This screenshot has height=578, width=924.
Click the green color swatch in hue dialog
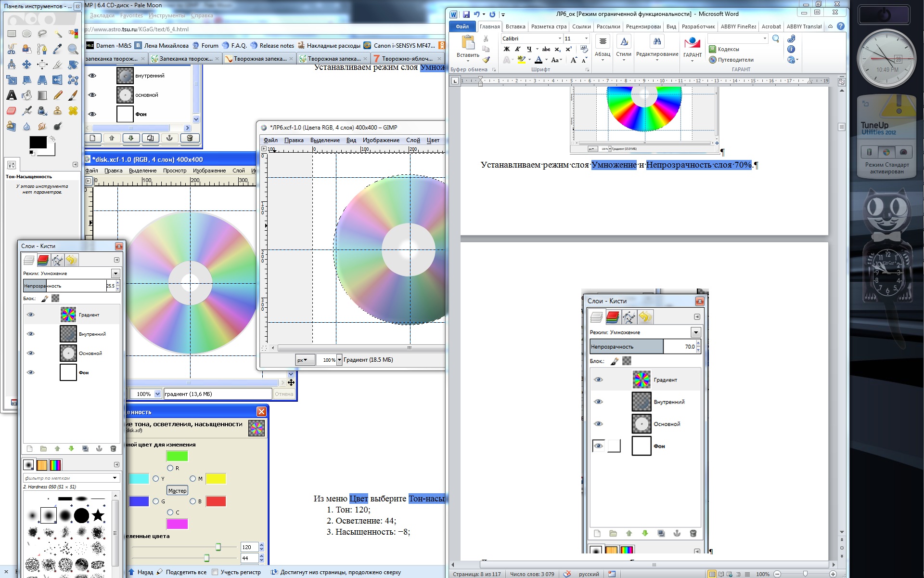177,456
